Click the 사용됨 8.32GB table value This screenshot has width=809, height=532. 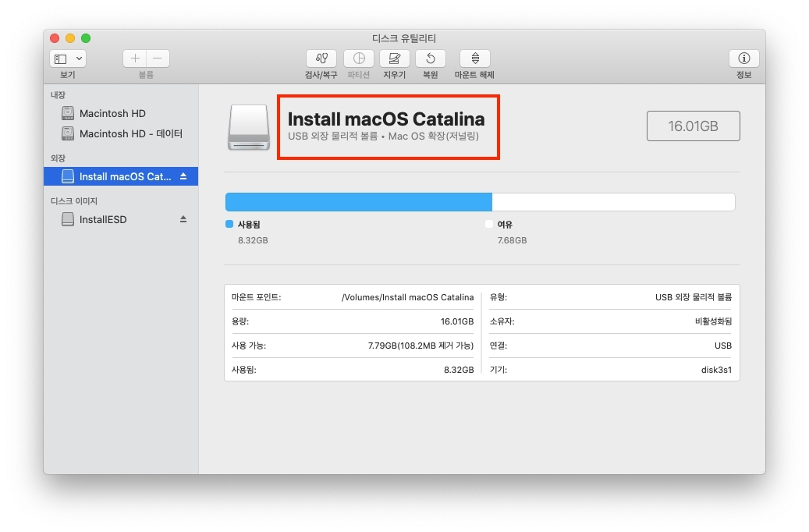459,370
